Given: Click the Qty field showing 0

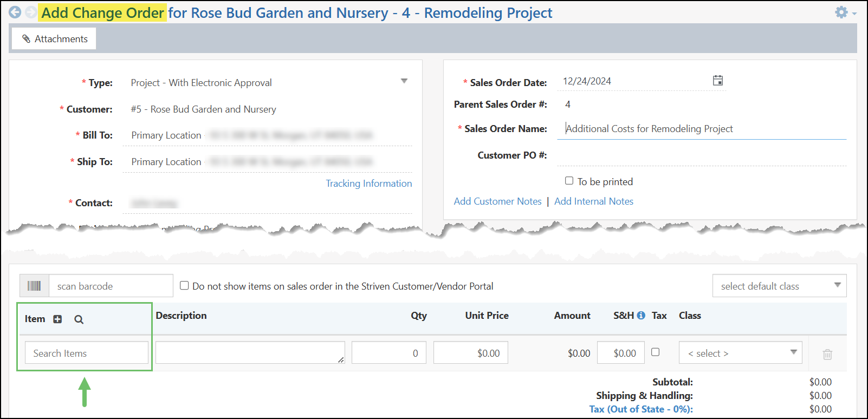Looking at the screenshot, I should coord(389,353).
